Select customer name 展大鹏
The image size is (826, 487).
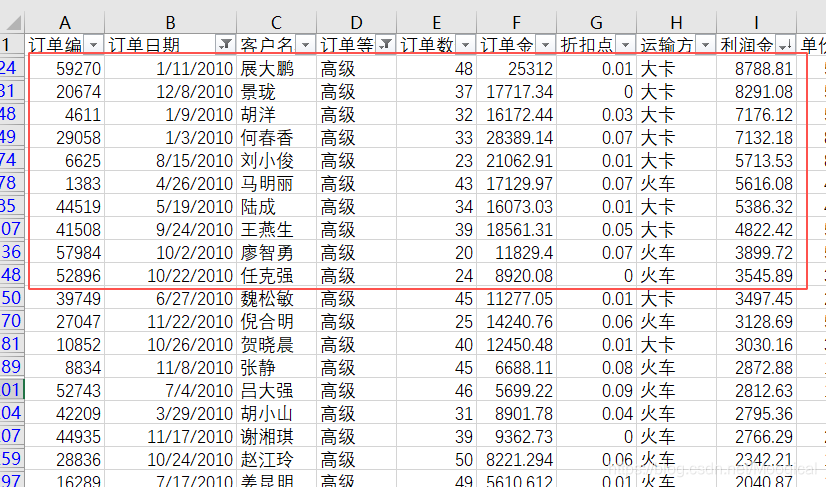point(267,69)
